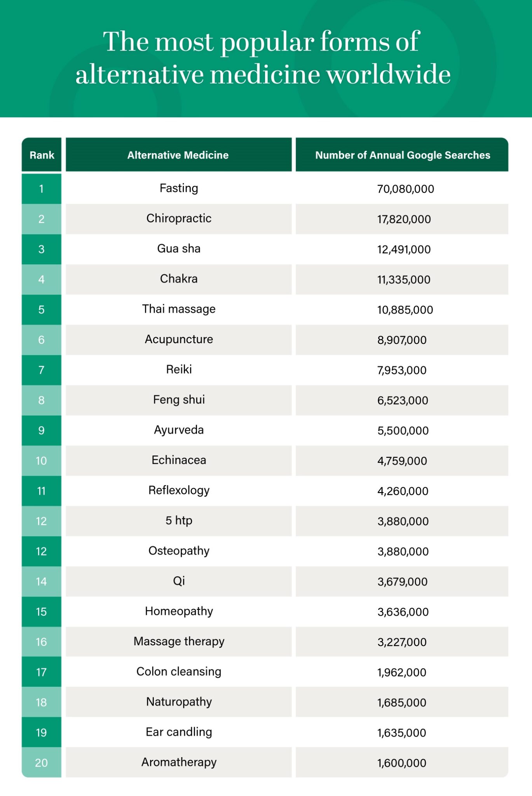532x796 pixels.
Task: Select the Feng shui cell
Action: (179, 400)
